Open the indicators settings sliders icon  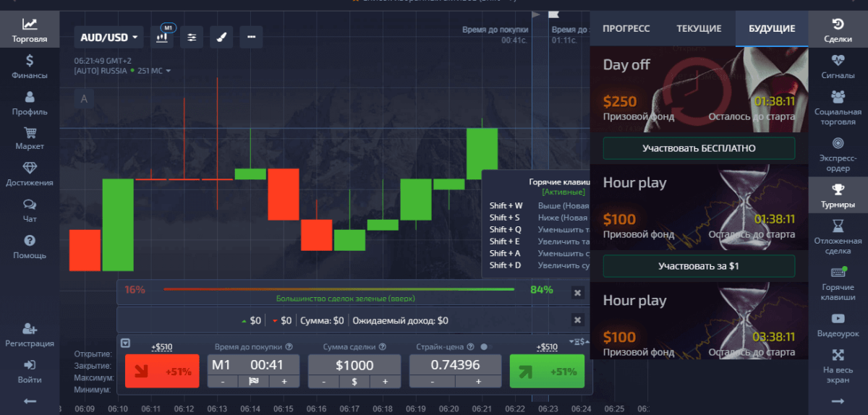(192, 37)
